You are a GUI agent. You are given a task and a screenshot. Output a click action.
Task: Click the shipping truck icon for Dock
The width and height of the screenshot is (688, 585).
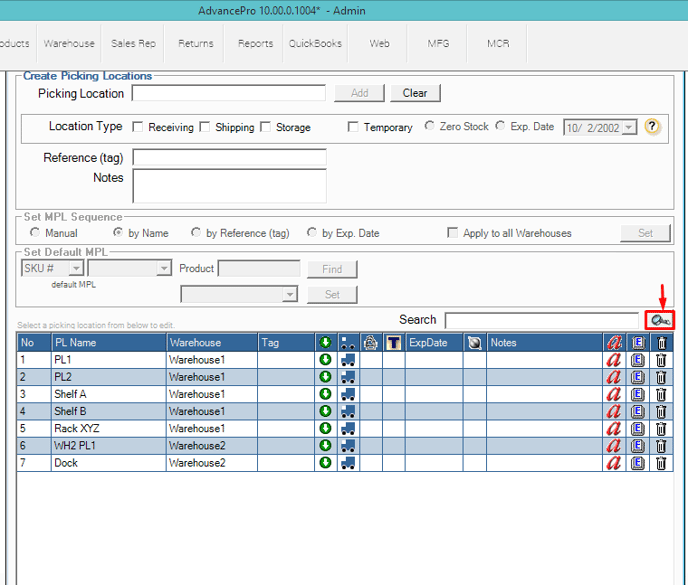pos(347,463)
